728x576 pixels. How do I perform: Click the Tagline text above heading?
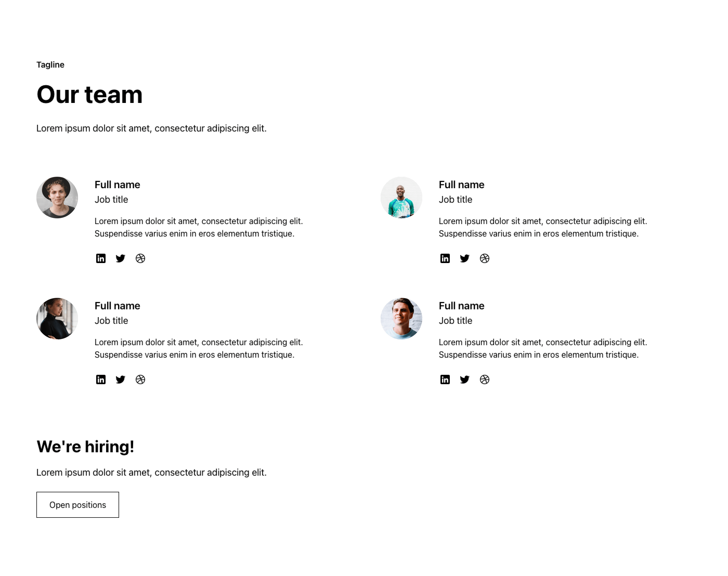[x=50, y=65]
